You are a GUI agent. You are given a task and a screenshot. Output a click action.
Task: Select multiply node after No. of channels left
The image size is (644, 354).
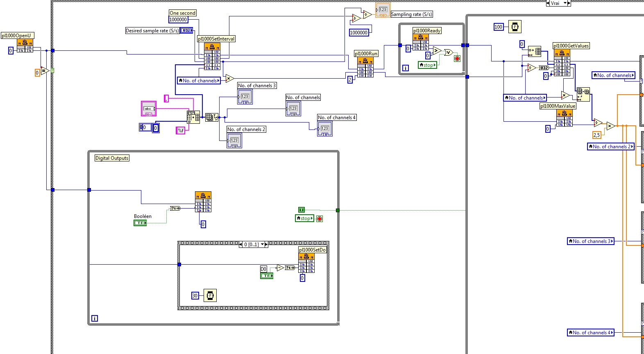click(x=229, y=78)
